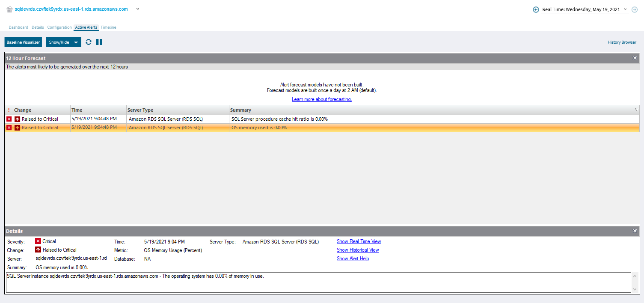Click scroll down arrow in description box
The height and width of the screenshot is (303, 644).
coord(634,289)
